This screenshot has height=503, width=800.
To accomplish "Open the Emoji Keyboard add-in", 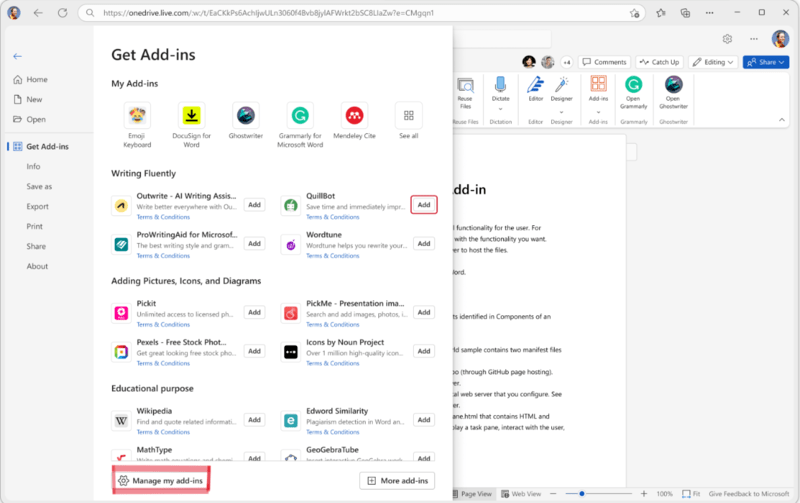I will [137, 116].
